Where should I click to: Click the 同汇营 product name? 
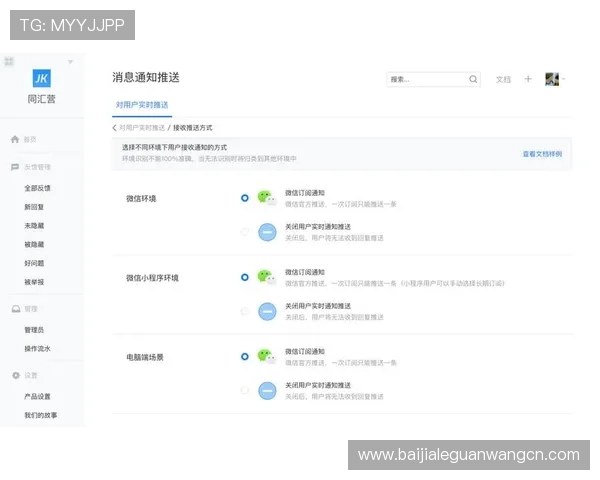pos(41,99)
